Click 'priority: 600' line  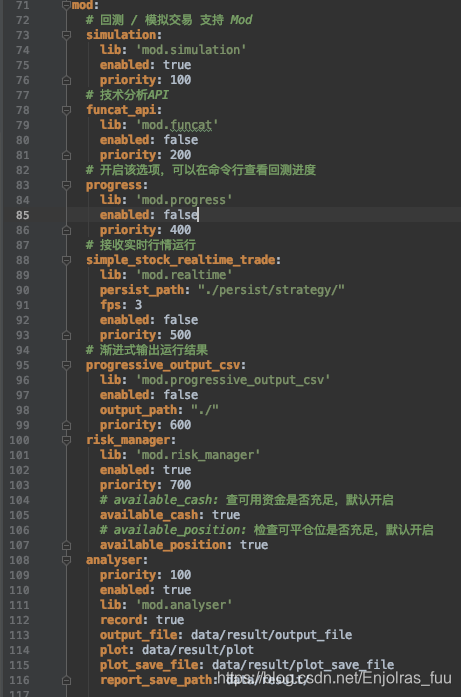(x=145, y=425)
